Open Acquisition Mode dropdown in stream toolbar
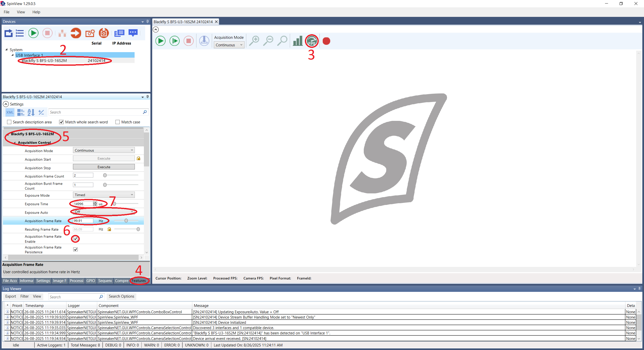Viewport: 644px width, 350px height. pyautogui.click(x=229, y=45)
